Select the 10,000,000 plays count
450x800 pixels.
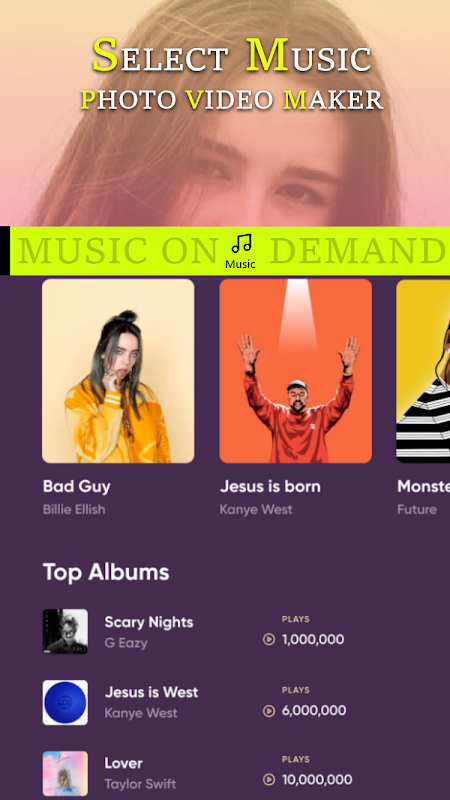tap(317, 780)
